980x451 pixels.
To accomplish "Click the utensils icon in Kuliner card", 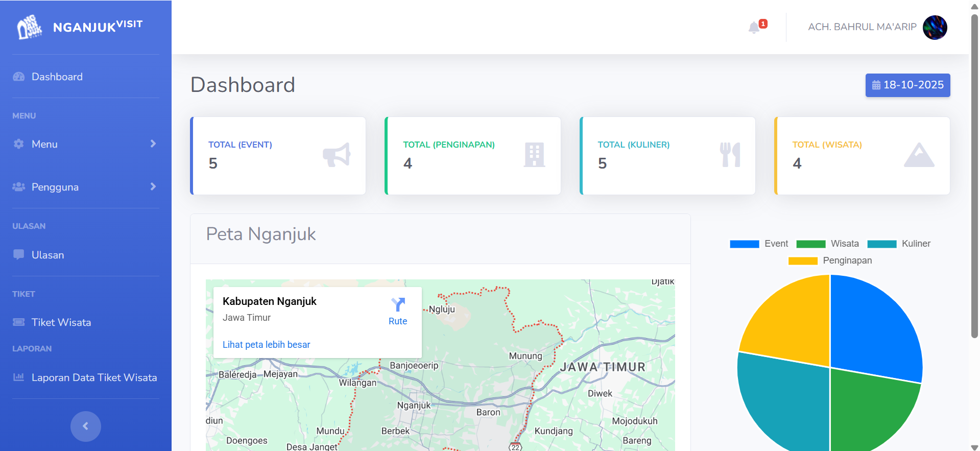I will pos(730,155).
